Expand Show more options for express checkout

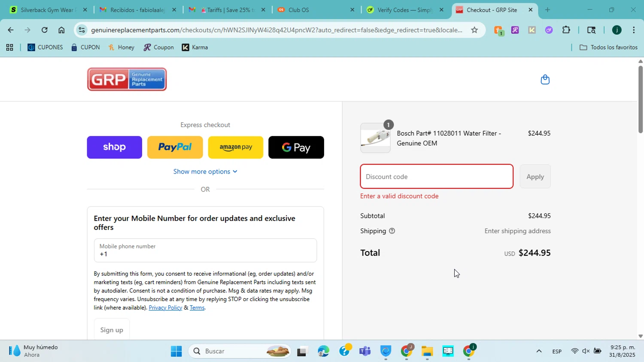pyautogui.click(x=205, y=171)
